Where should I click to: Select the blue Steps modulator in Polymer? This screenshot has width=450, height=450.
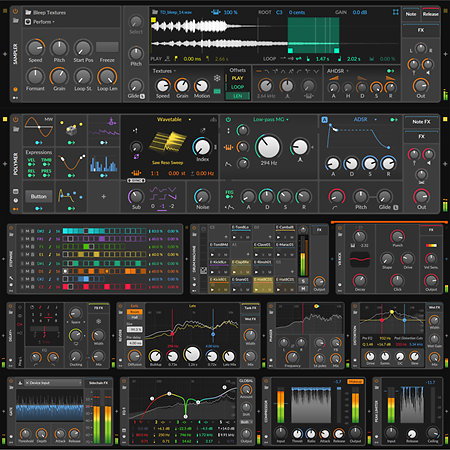104,163
